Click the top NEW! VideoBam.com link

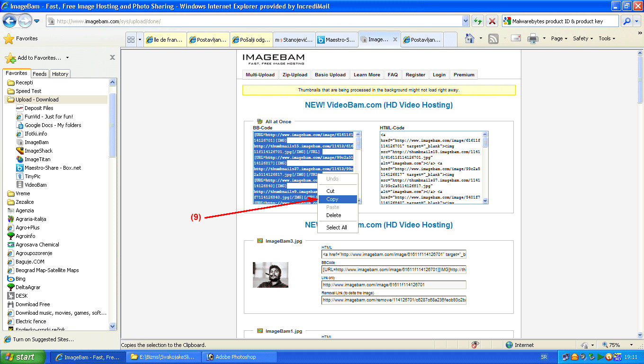[x=379, y=105]
